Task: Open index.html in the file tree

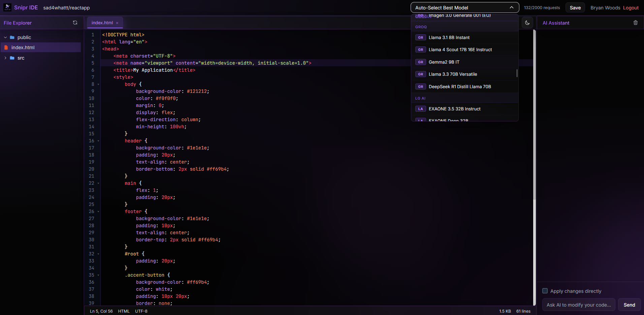Action: coord(41,47)
